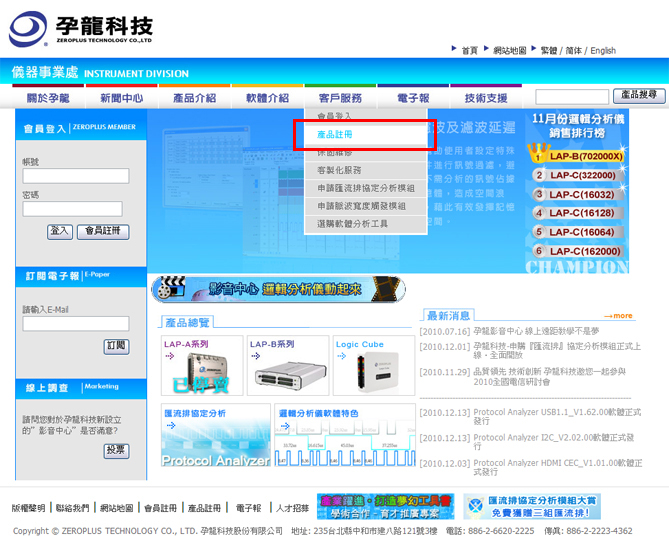Image resolution: width=669 pixels, height=547 pixels.
Task: Open the 聯絡我們 footer link
Action: tap(73, 508)
